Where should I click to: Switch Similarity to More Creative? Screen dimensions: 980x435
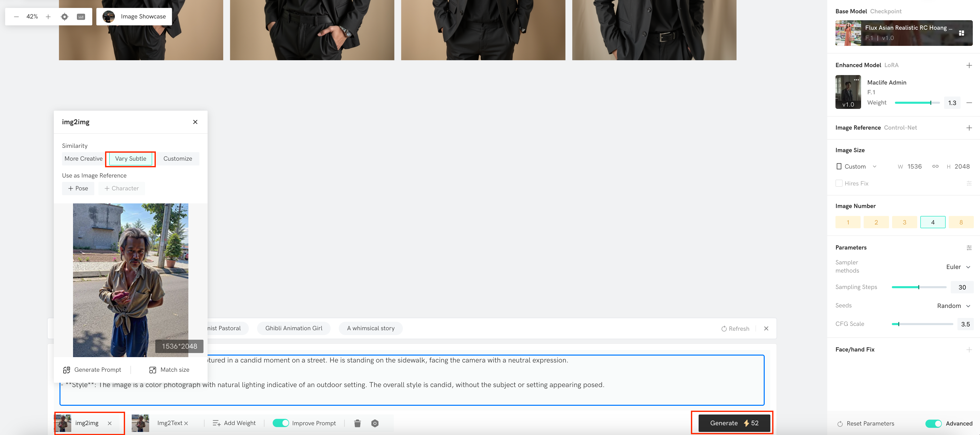pyautogui.click(x=83, y=159)
